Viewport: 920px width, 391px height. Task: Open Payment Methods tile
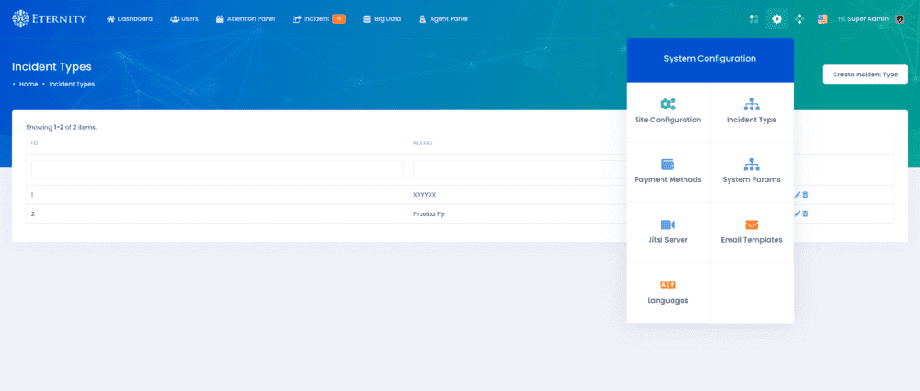click(668, 171)
